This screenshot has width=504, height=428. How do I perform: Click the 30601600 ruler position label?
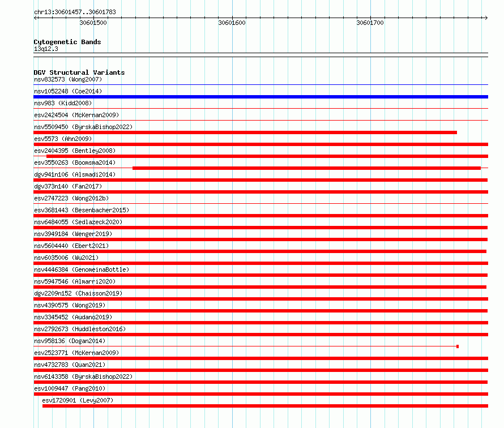tap(232, 23)
